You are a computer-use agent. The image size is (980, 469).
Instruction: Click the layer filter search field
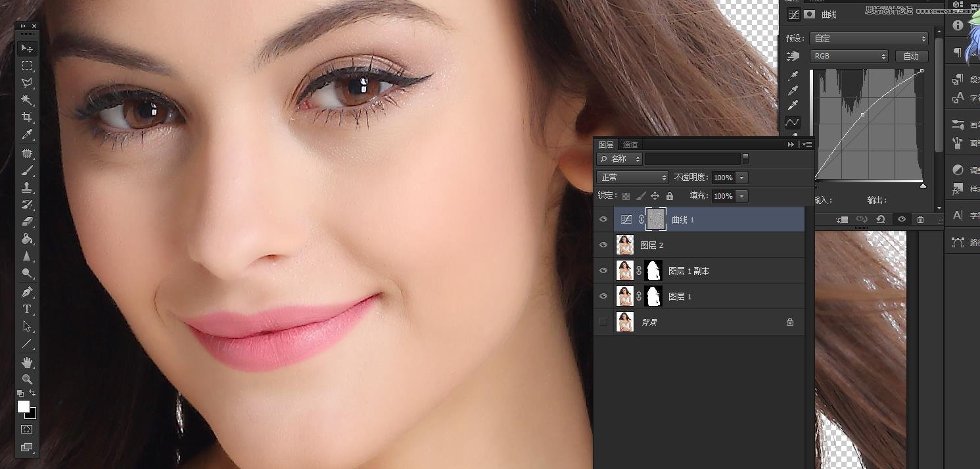(692, 159)
